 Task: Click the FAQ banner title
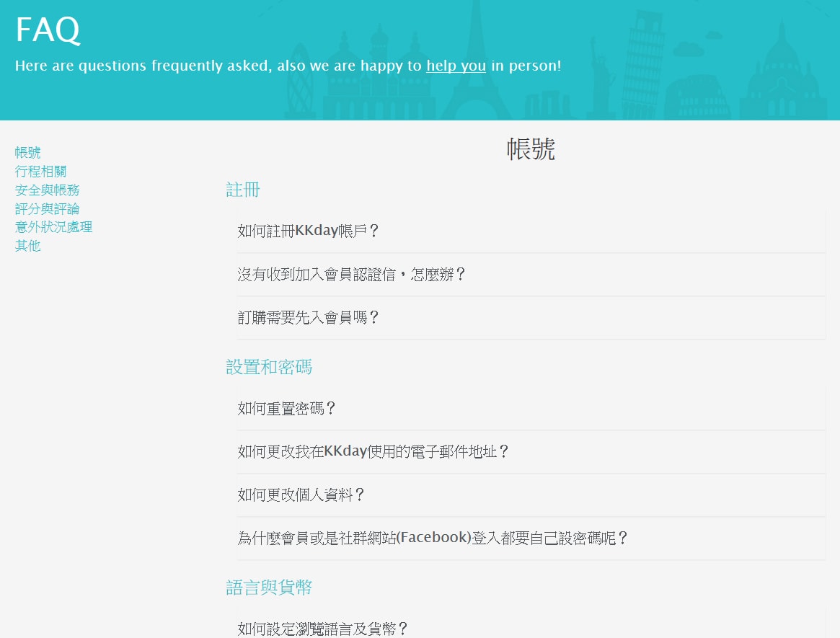pyautogui.click(x=48, y=30)
